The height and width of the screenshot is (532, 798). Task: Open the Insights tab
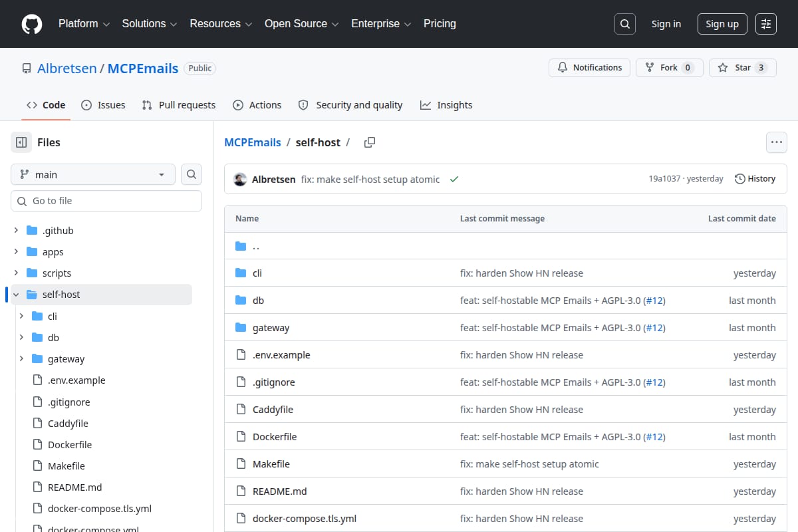pos(446,105)
